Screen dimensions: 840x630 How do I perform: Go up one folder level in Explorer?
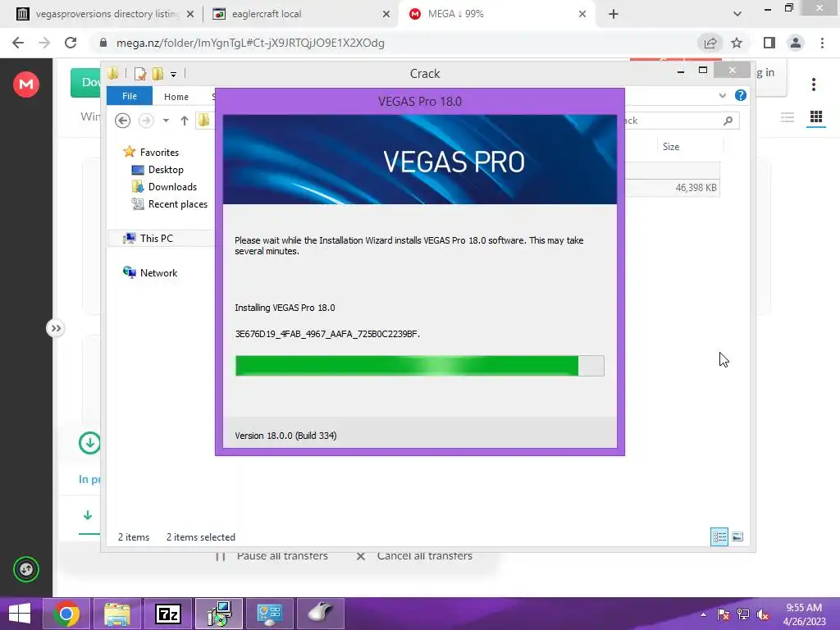(185, 121)
